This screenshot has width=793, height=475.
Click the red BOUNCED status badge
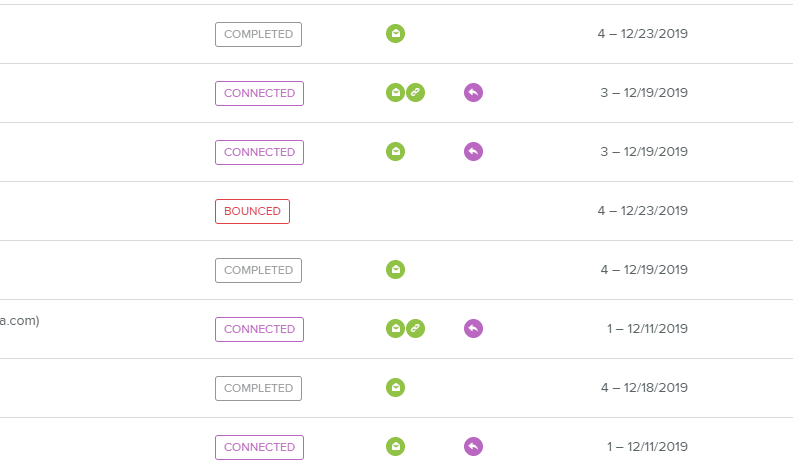tap(252, 211)
